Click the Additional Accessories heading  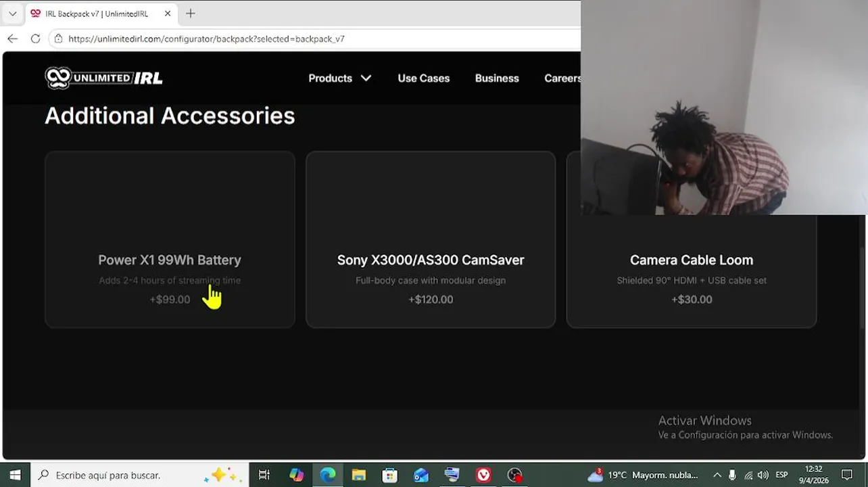point(170,116)
